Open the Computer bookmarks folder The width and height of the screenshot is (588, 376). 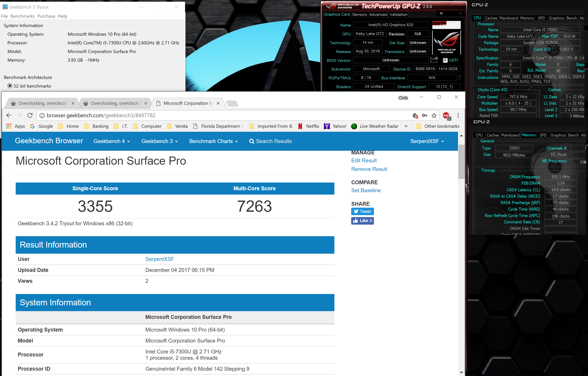[147, 126]
